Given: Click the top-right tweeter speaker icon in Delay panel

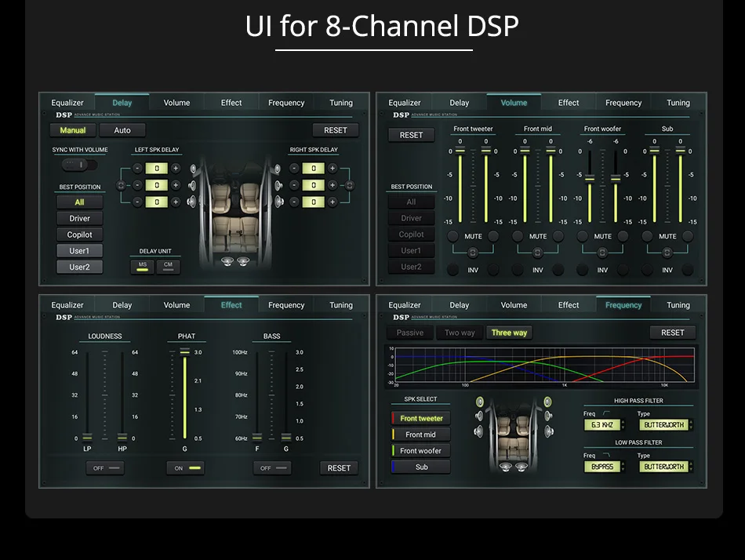Looking at the screenshot, I should click(277, 169).
